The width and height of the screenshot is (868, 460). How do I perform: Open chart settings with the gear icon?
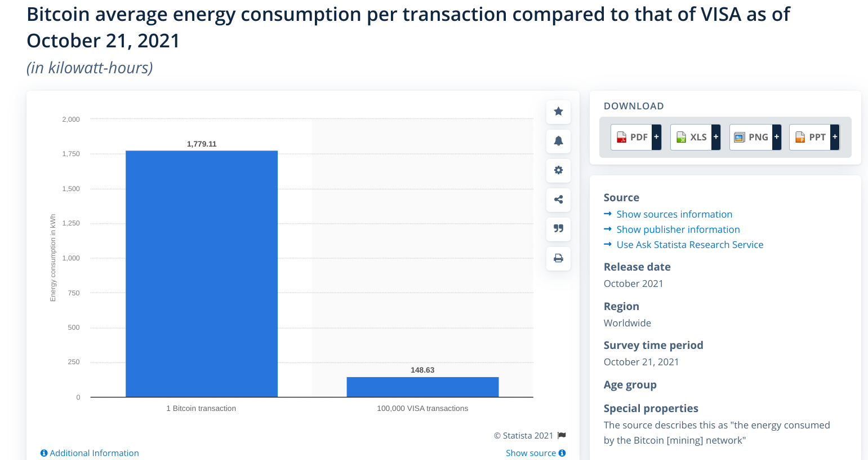(558, 170)
